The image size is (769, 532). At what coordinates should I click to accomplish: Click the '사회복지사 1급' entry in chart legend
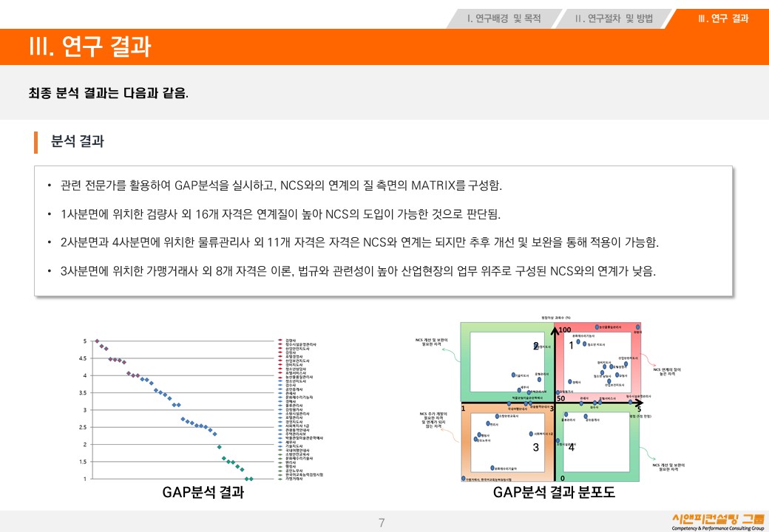(x=297, y=426)
